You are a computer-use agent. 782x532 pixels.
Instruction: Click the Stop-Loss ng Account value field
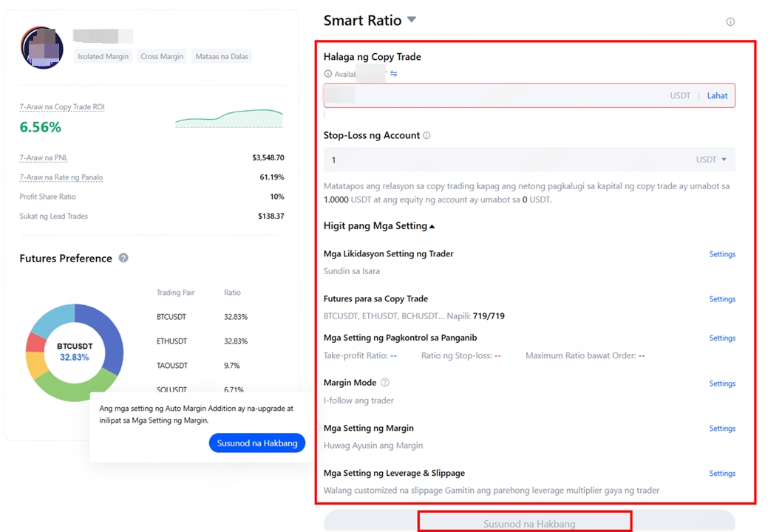point(503,160)
